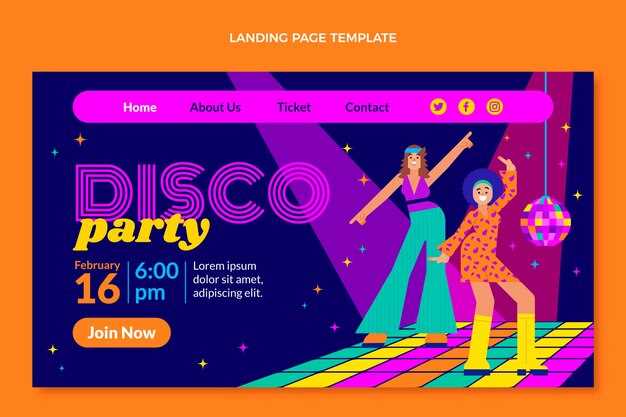Screen dimensions: 626x417
Task: Click the hanging disco ball graphic
Action: [x=545, y=220]
